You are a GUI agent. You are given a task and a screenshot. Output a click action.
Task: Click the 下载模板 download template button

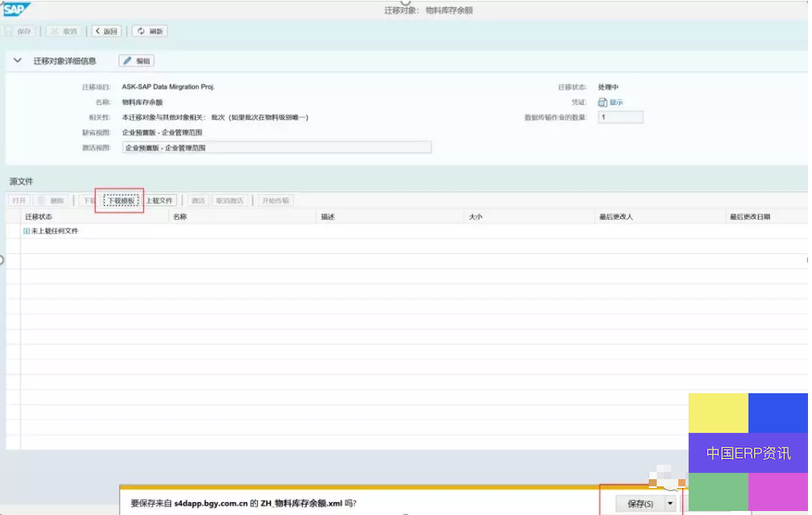click(x=121, y=201)
